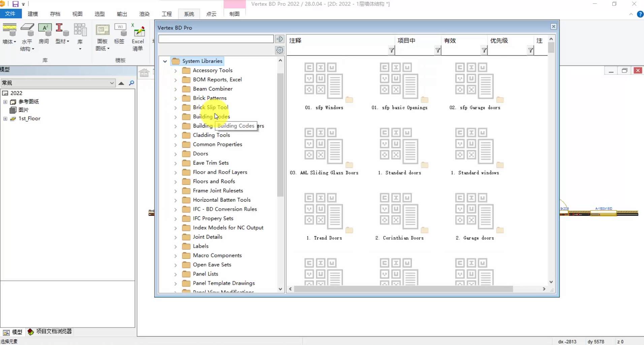This screenshot has height=345, width=644.
Task: Open the 文件 file menu
Action: [10, 14]
